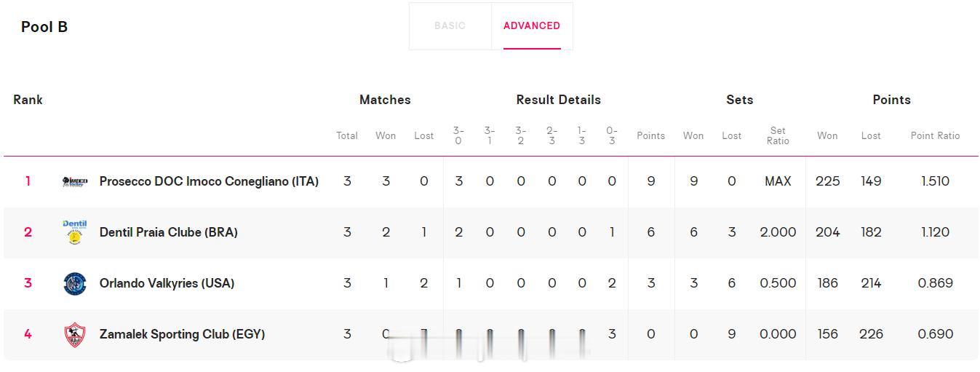Click the Orlando Valkyries team logo
The height and width of the screenshot is (372, 980).
[x=75, y=283]
